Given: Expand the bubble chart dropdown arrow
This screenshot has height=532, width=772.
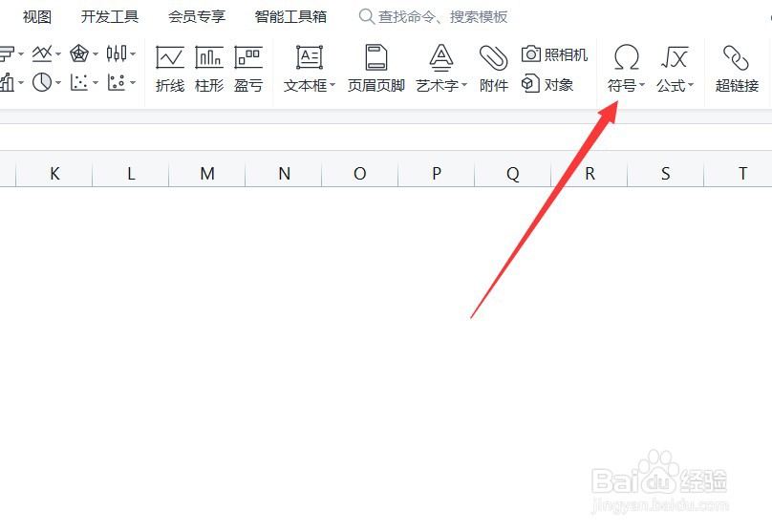Looking at the screenshot, I should click(x=133, y=83).
